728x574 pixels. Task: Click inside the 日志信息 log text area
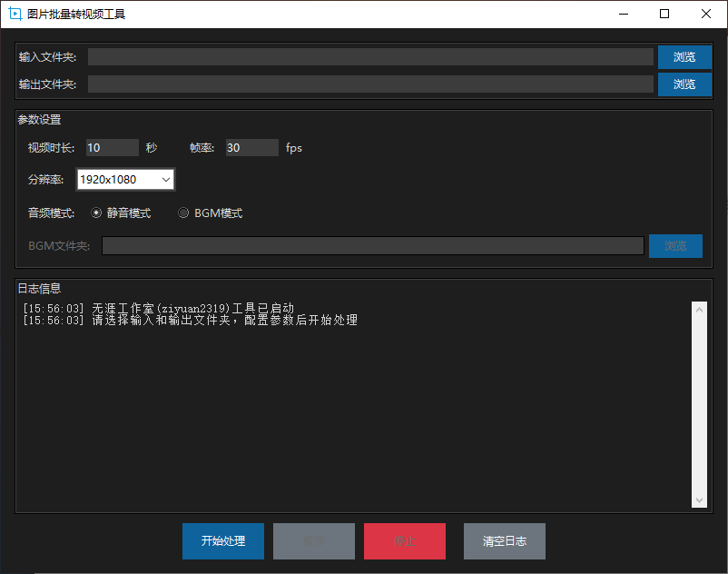(x=354, y=409)
